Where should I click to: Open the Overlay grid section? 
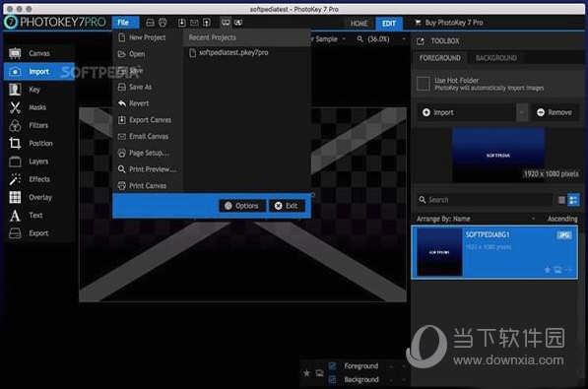pos(39,197)
